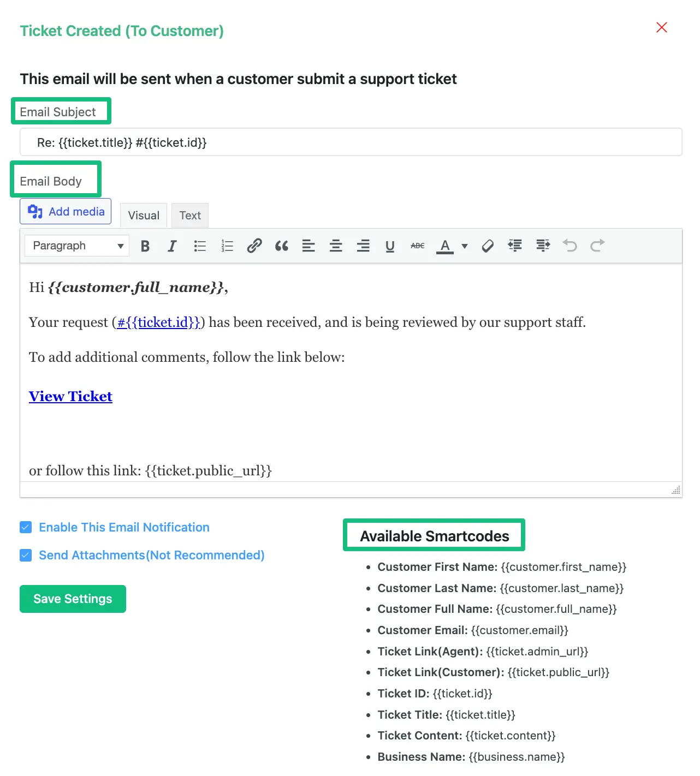
Task: Center align the text
Action: pyautogui.click(x=336, y=246)
